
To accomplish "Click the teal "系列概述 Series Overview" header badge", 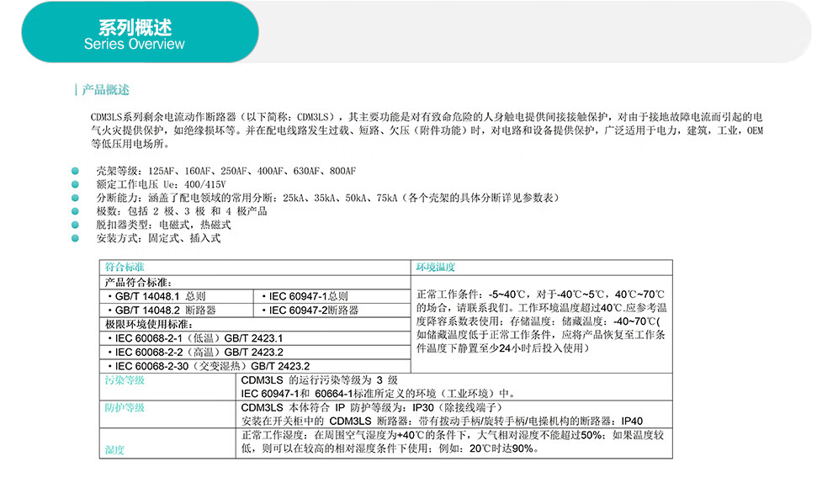I will coord(135,34).
